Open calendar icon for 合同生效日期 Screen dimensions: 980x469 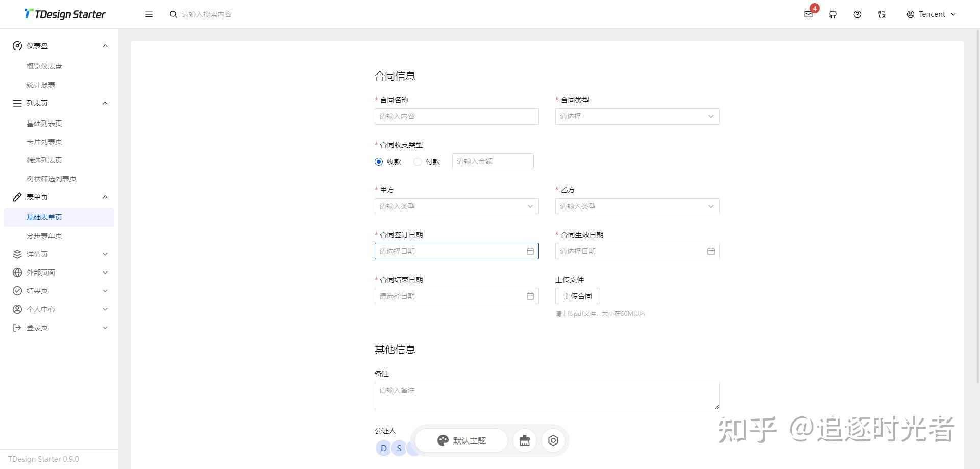[x=711, y=251]
